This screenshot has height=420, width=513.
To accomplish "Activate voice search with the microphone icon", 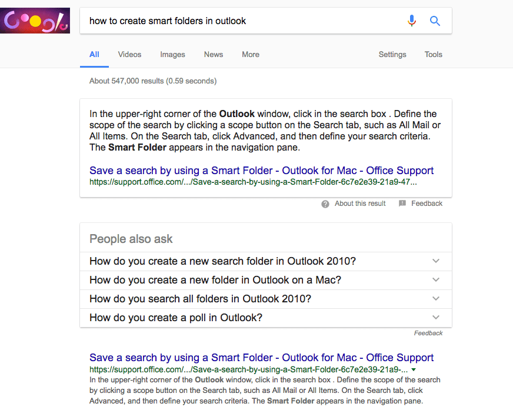I will tap(412, 21).
